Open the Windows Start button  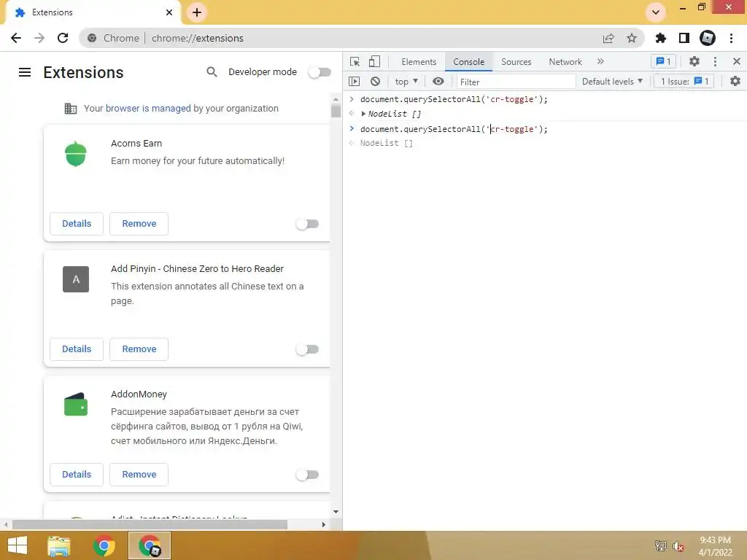pyautogui.click(x=18, y=545)
